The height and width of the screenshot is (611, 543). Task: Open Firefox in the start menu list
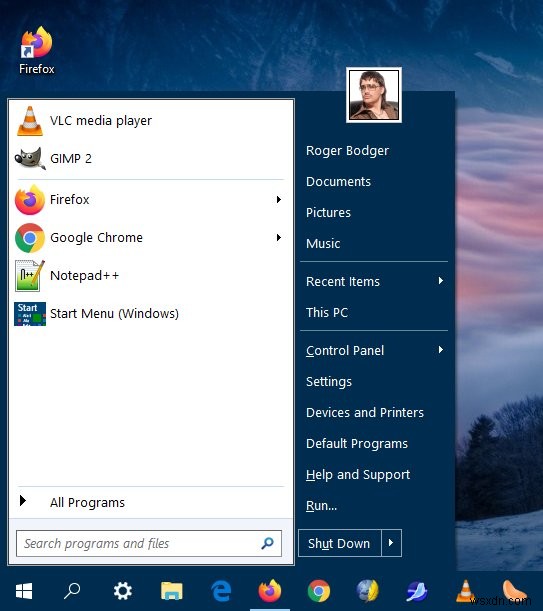point(150,200)
